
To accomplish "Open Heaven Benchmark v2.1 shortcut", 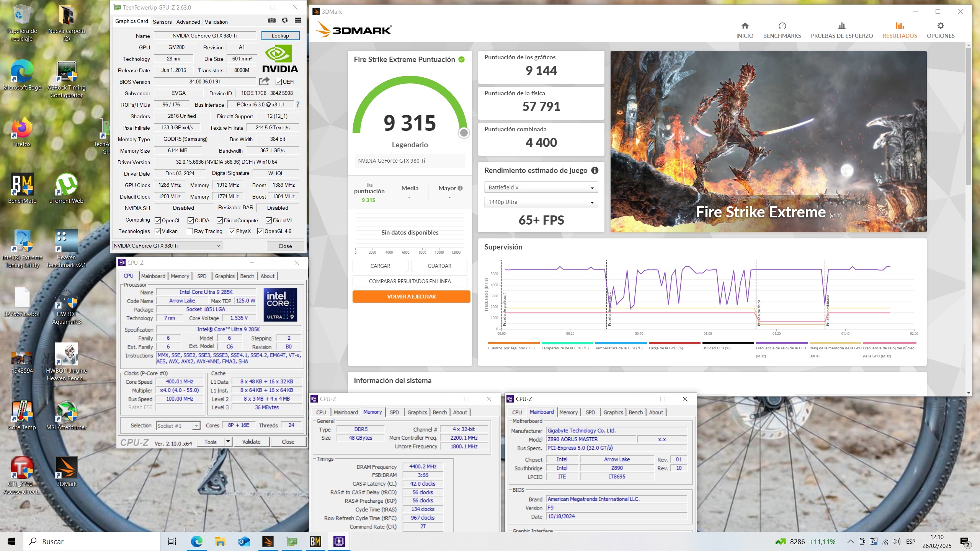I will point(66,249).
